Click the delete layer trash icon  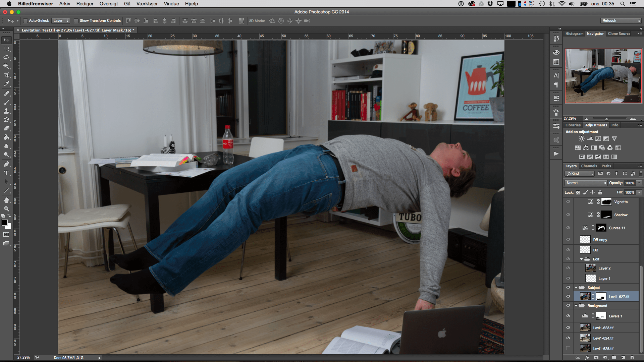[632, 358]
